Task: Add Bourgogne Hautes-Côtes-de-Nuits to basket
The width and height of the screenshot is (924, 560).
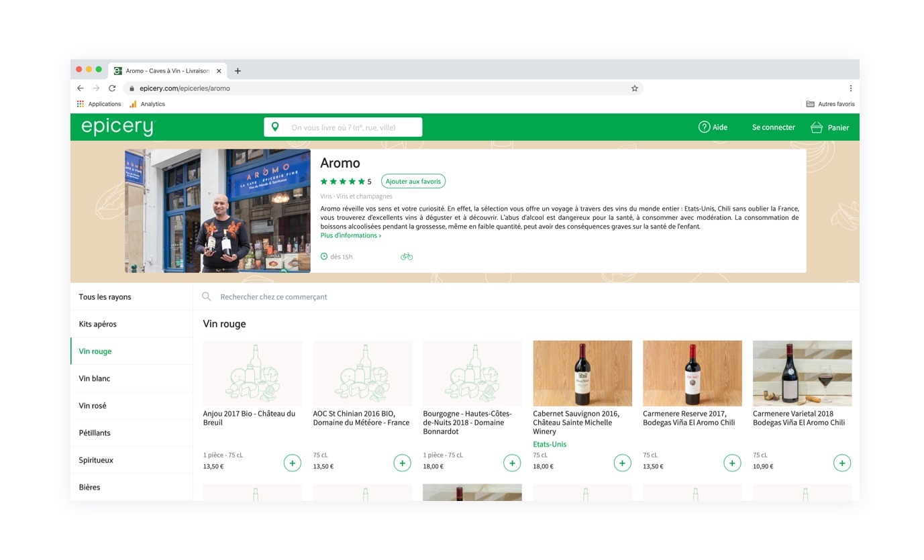Action: 512,463
